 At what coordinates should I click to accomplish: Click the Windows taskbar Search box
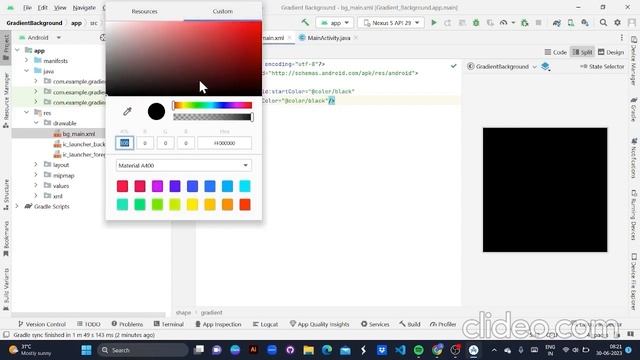click(x=143, y=350)
